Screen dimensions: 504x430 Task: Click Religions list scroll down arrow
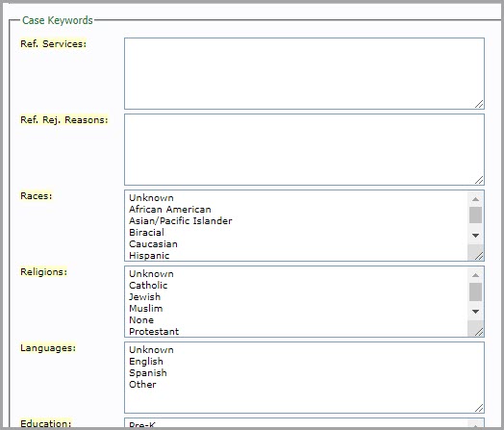coord(475,312)
